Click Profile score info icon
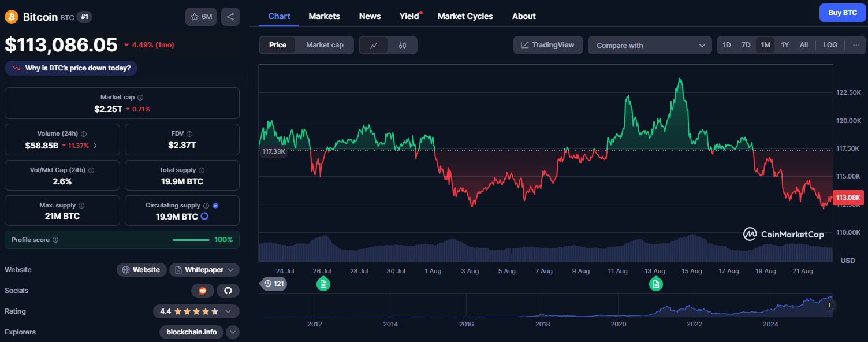868x342 pixels. tap(55, 240)
